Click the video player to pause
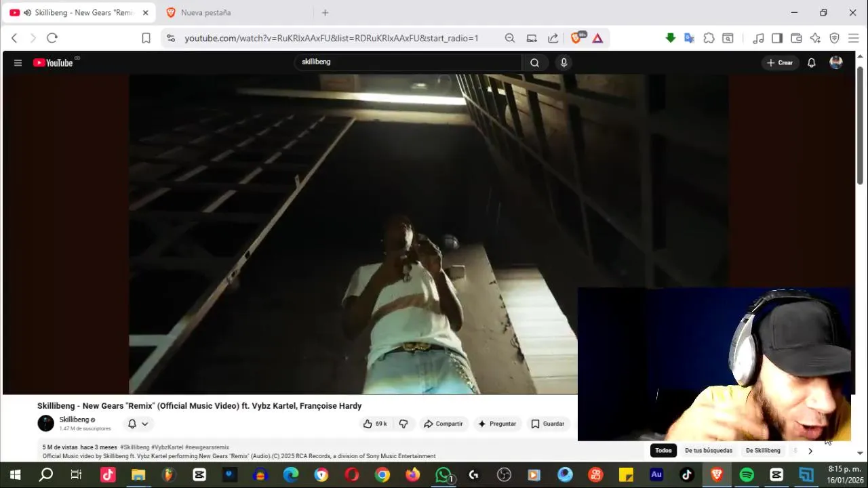 pyautogui.click(x=353, y=234)
